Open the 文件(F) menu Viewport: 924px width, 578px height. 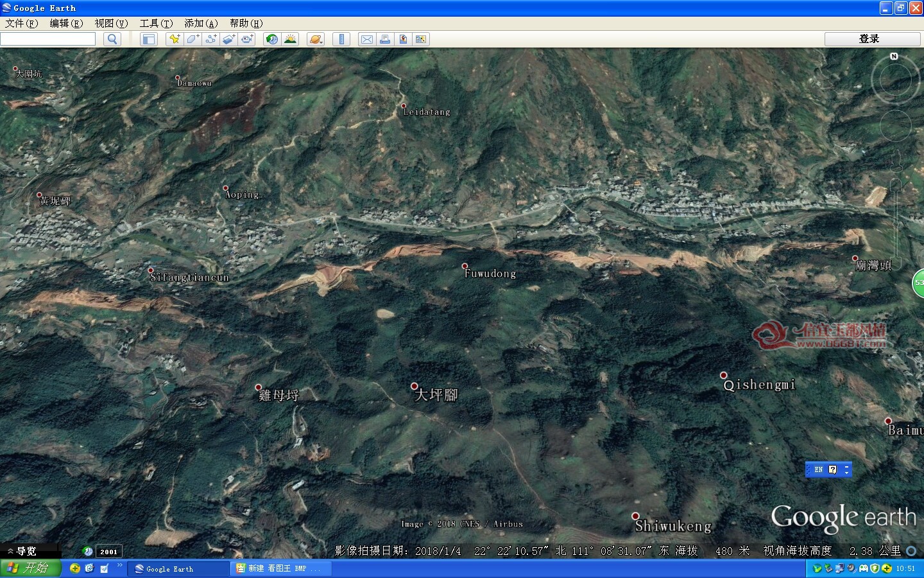[x=22, y=23]
